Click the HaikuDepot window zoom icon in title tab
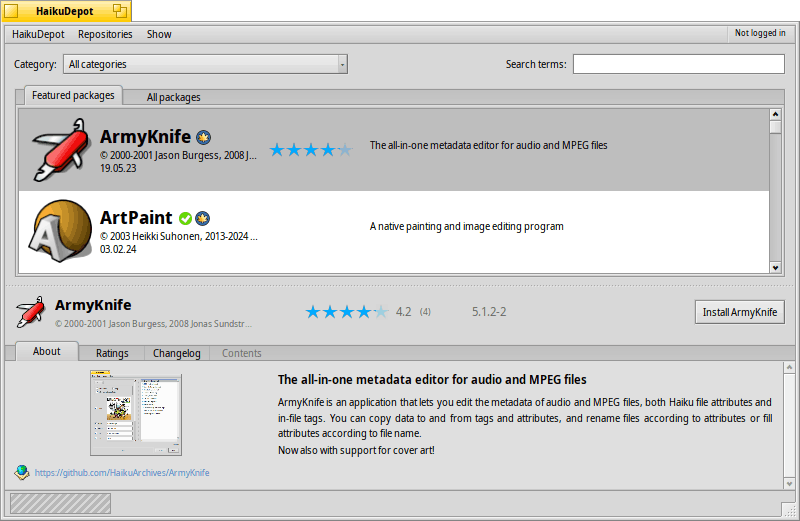This screenshot has height=521, width=800. pyautogui.click(x=119, y=11)
